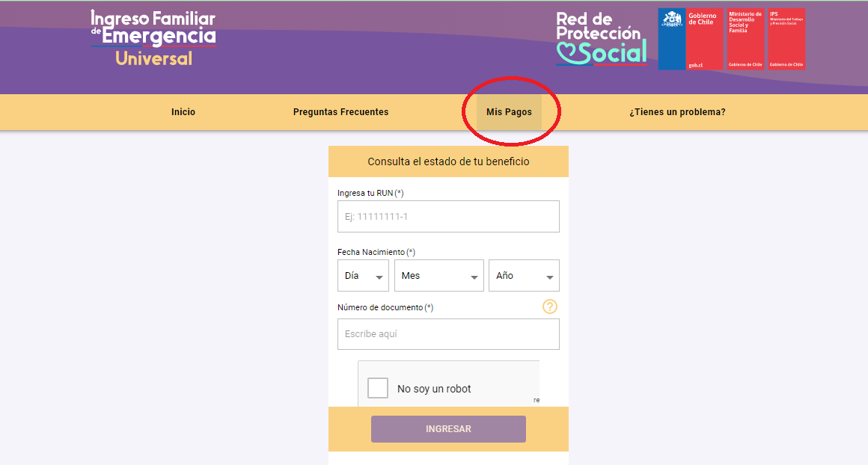Click the Ingreso Familiar de Emergencia Universal logo
Screen dimensions: 868x465
click(x=153, y=38)
